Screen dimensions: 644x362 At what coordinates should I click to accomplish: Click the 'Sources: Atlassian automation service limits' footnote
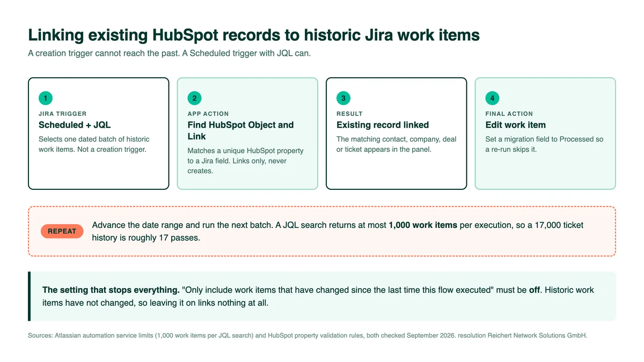coord(308,336)
